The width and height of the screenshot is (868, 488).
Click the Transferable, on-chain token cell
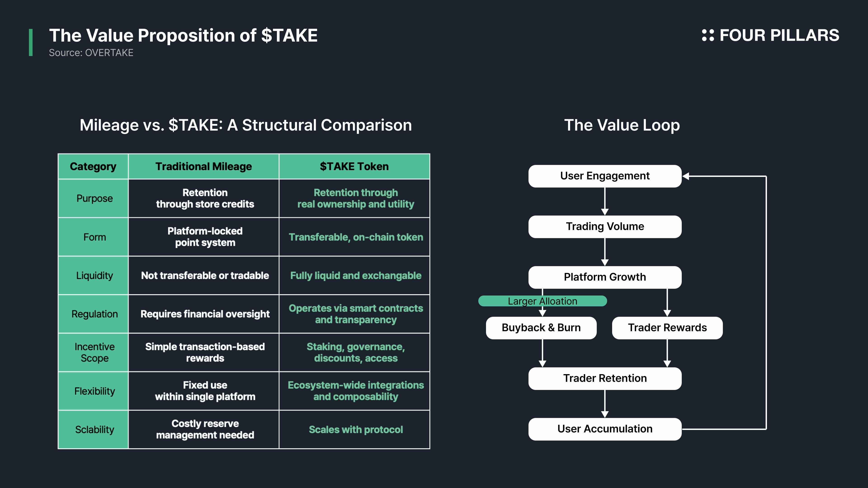coord(356,237)
